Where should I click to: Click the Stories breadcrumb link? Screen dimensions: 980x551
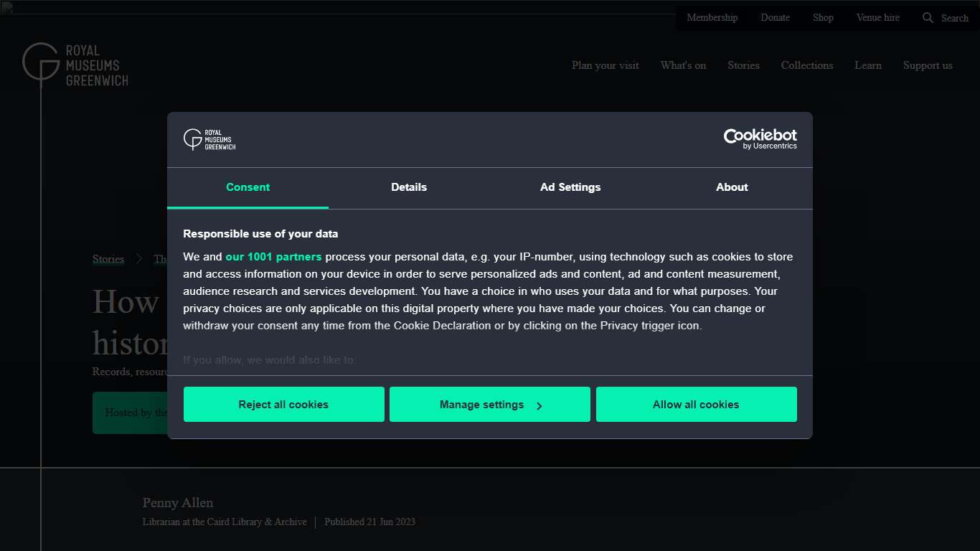tap(108, 259)
